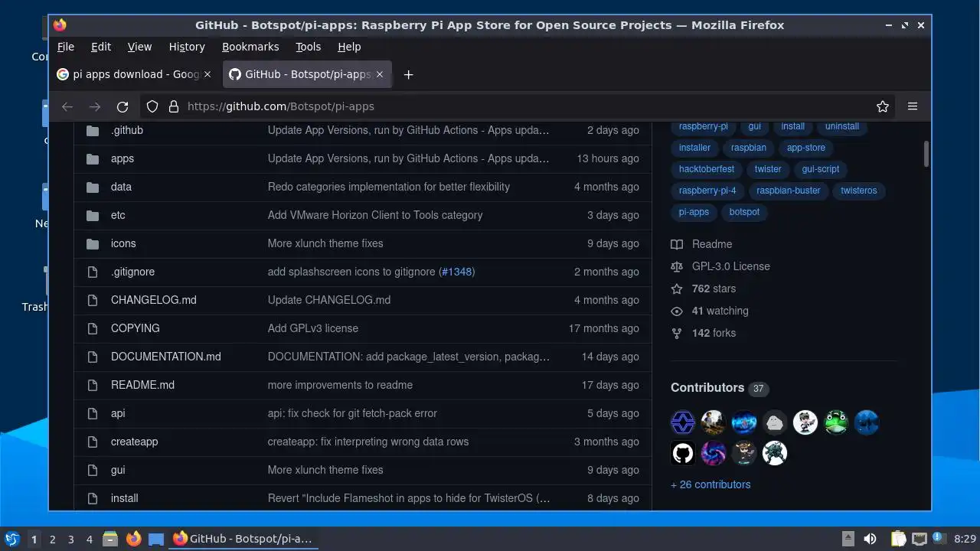Click the raspbian-buster topic tag

[789, 191]
